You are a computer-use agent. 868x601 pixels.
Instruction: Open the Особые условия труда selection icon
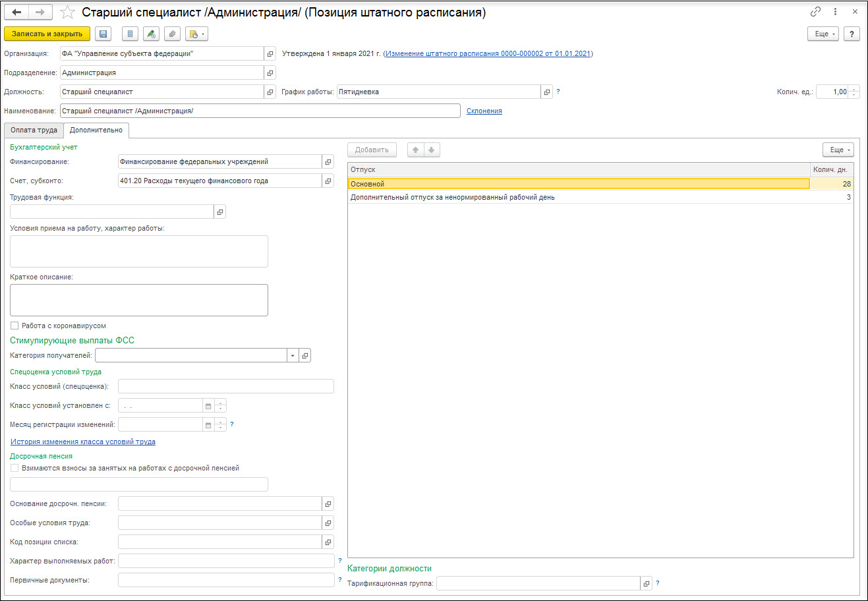328,523
